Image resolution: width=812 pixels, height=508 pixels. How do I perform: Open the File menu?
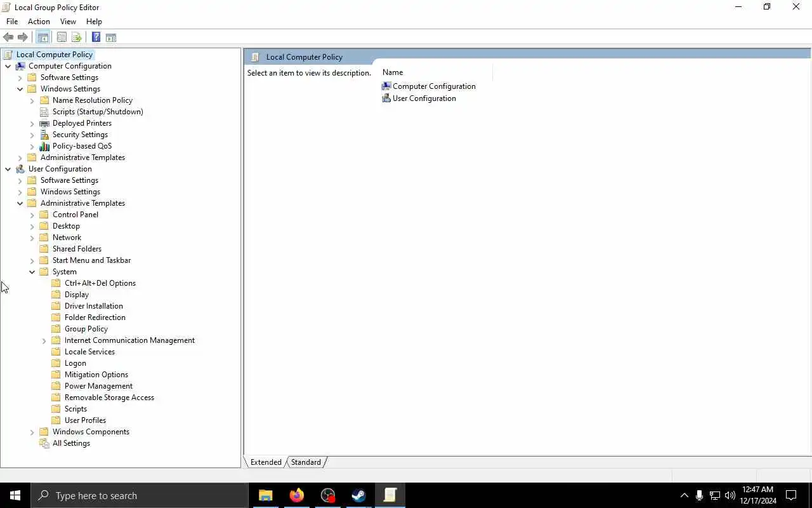12,22
